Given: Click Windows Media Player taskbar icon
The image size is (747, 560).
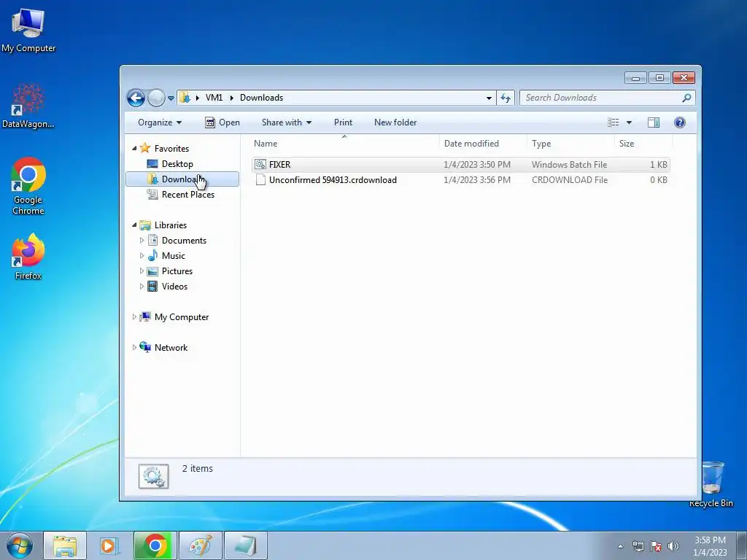Looking at the screenshot, I should pyautogui.click(x=109, y=545).
